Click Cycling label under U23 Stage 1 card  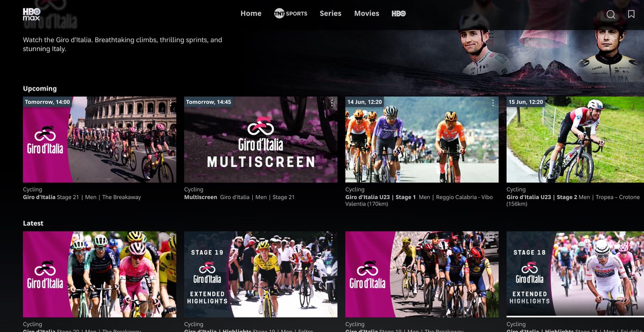[x=355, y=189]
